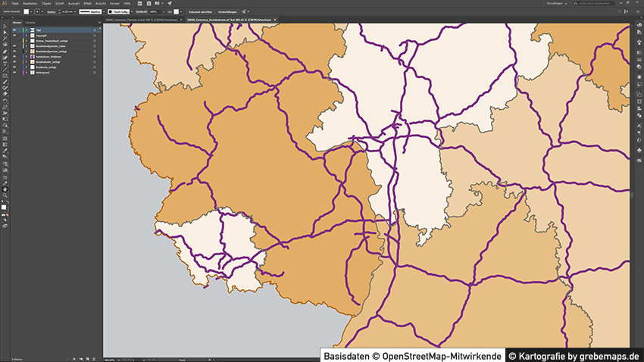644x362 pixels.
Task: Select the Selection arrow tool
Action: (5, 27)
